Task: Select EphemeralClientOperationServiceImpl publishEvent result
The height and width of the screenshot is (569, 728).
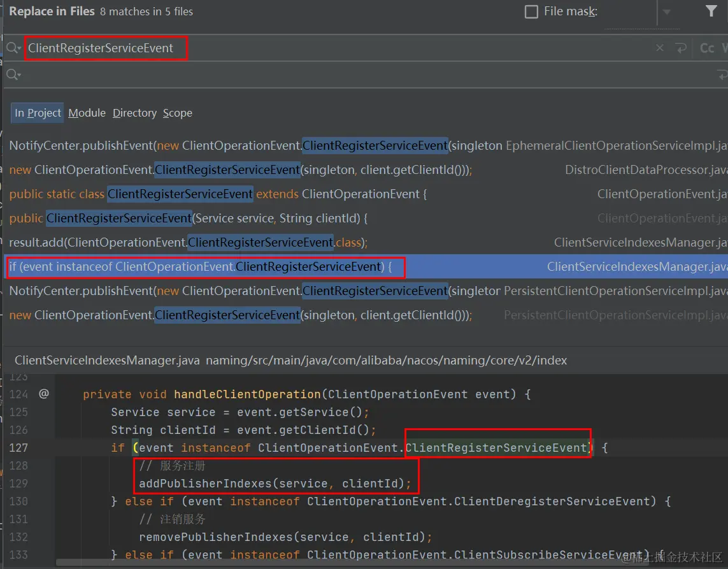Action: coord(366,145)
